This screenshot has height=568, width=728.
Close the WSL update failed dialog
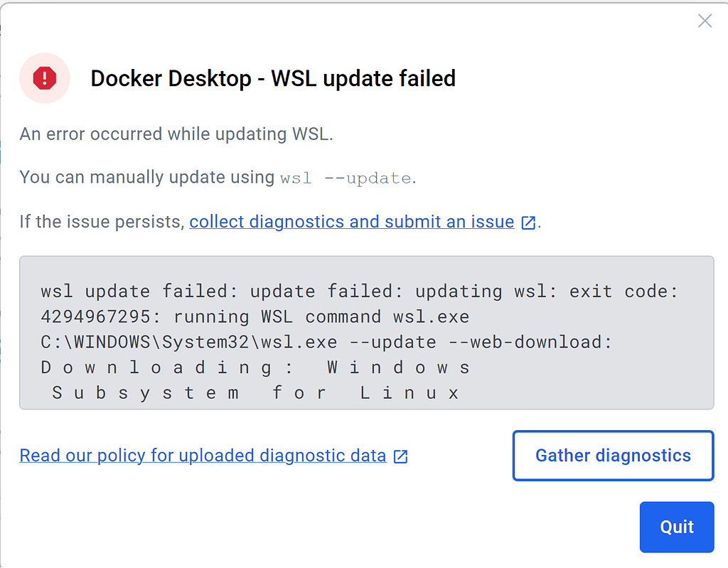point(705,21)
